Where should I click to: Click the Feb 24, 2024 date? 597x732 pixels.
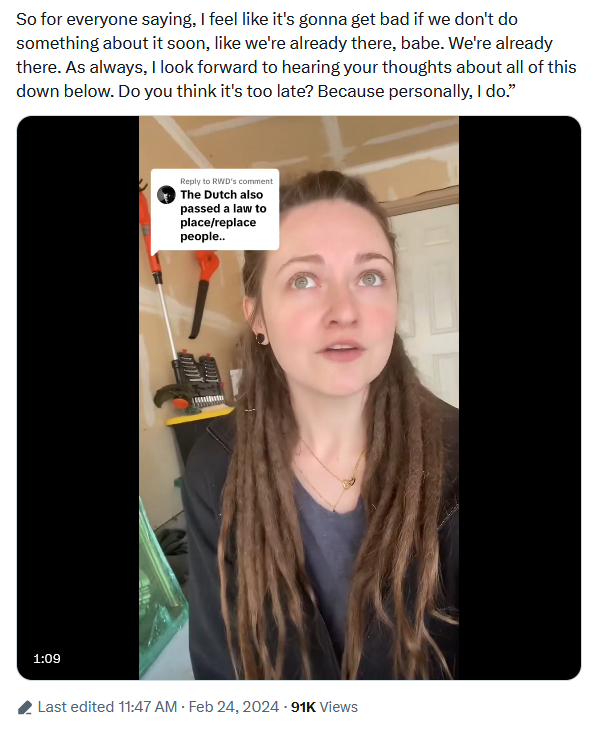click(x=233, y=707)
